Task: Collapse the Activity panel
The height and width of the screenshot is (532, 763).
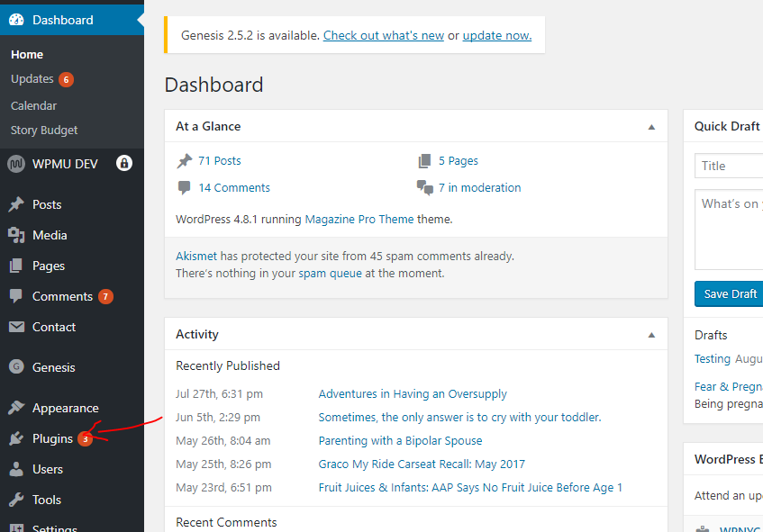Action: coord(651,335)
